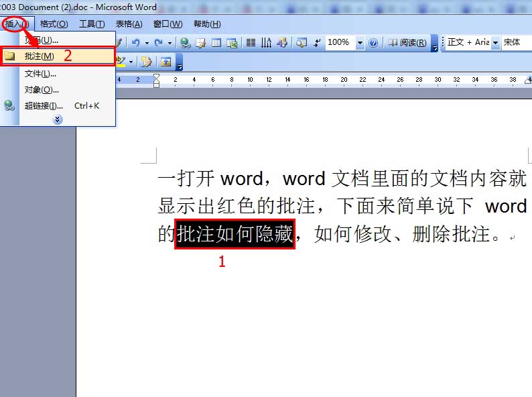Click the highlighted text 批注如何隐藏
The height and width of the screenshot is (397, 532).
(x=235, y=234)
